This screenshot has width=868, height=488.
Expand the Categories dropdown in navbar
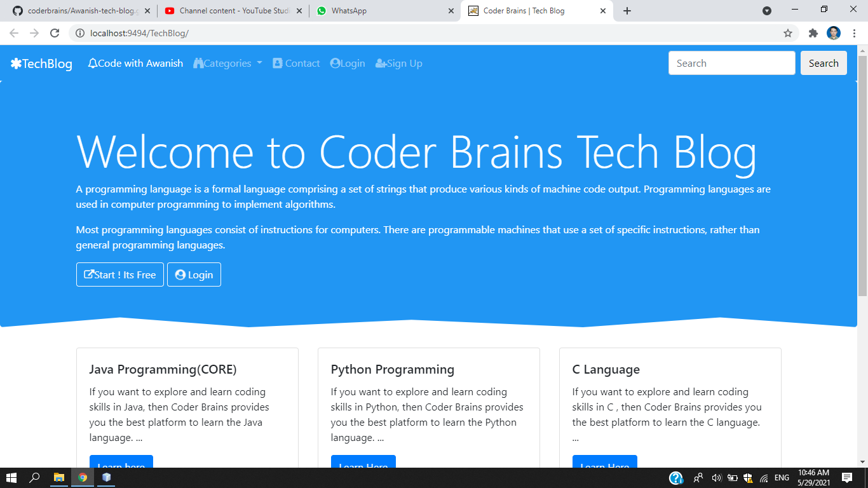228,63
